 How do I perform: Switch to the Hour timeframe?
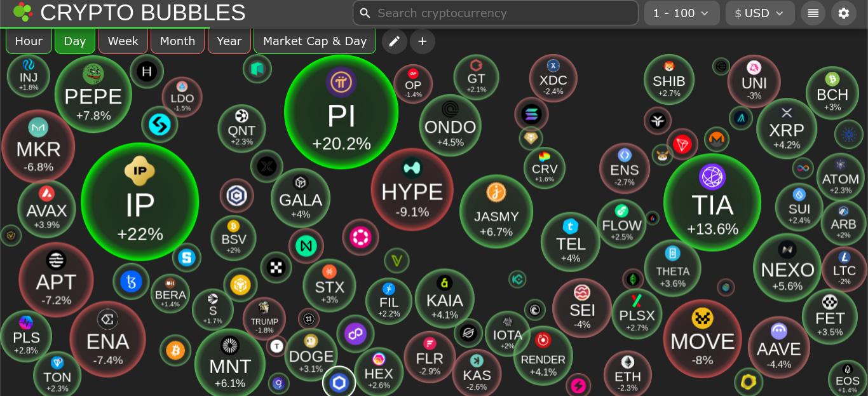click(x=29, y=41)
